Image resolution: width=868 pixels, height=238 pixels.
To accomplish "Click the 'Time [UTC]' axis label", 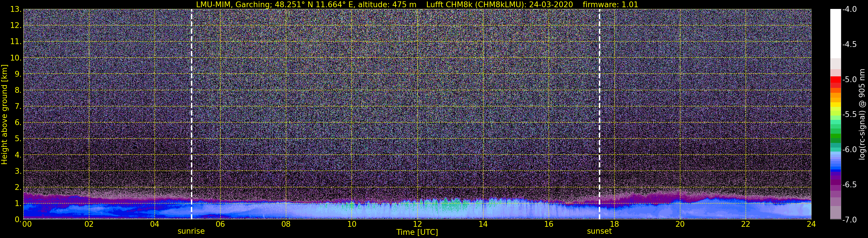I will (417, 232).
